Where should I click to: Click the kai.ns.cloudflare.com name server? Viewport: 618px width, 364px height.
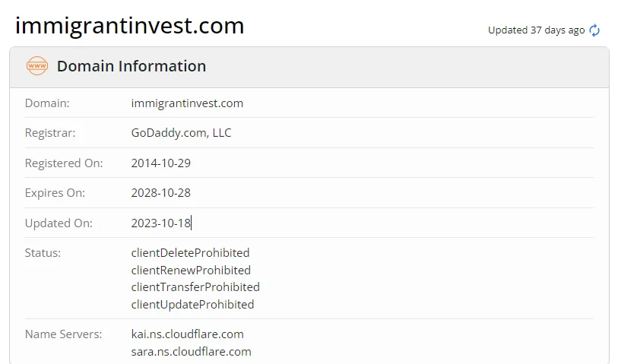[x=188, y=334]
